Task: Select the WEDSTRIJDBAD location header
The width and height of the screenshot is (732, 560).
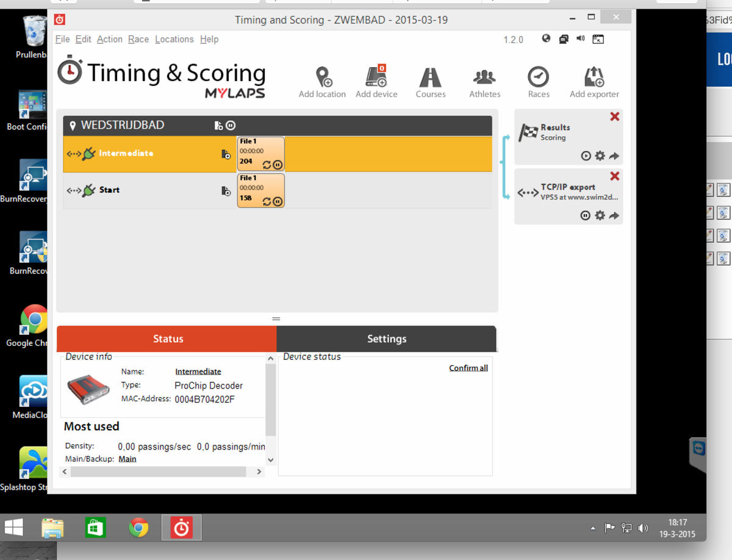Action: 278,126
